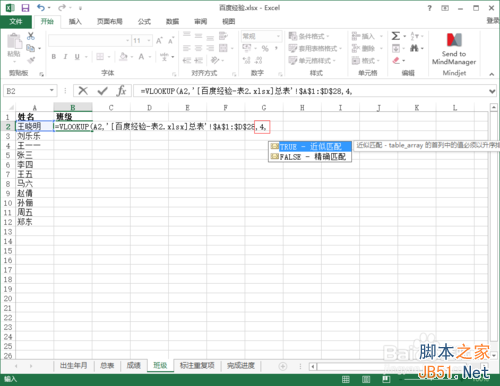Toggle Bold formatting button

[x=54, y=57]
